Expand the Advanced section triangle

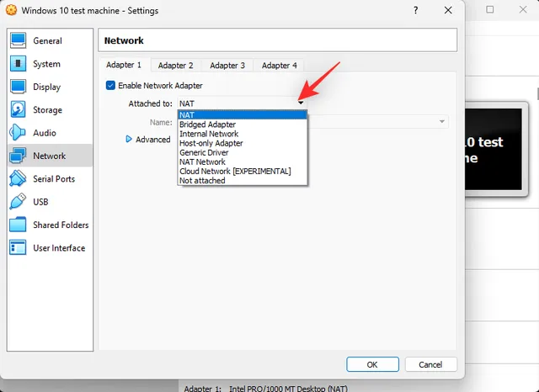point(129,140)
